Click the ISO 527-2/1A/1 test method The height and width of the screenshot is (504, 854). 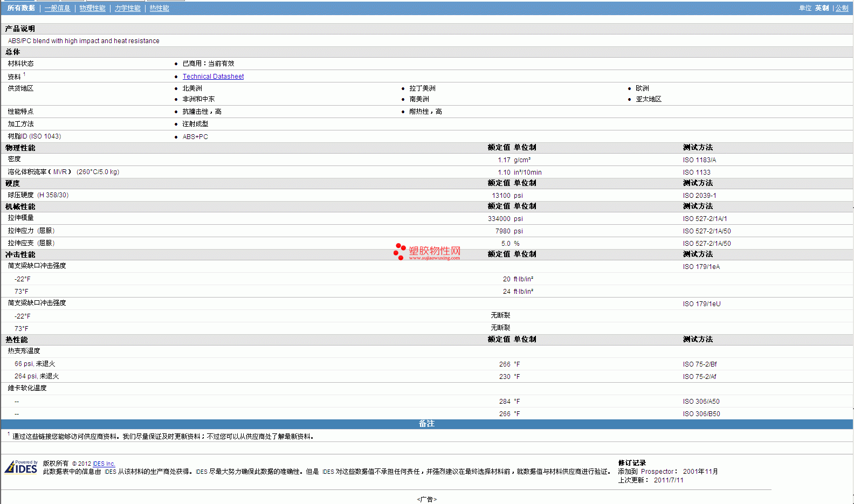705,219
